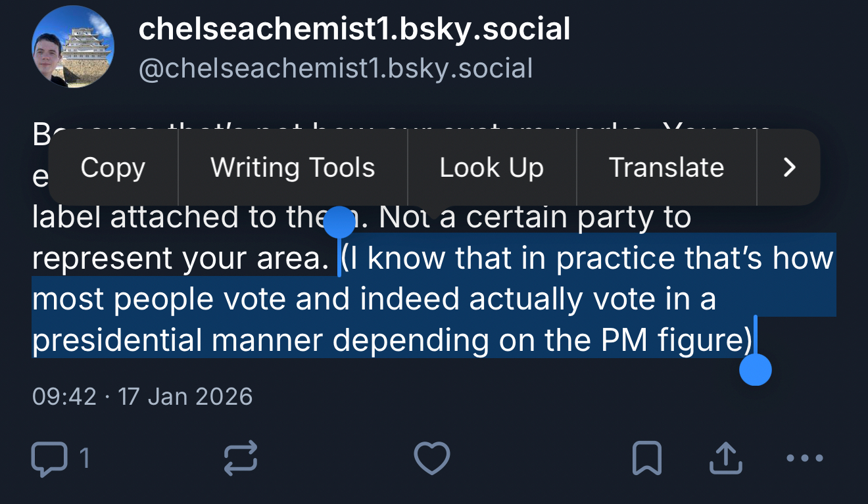Tap the @chelseachemist1.bsky.social handle
The height and width of the screenshot is (504, 868).
(x=335, y=68)
